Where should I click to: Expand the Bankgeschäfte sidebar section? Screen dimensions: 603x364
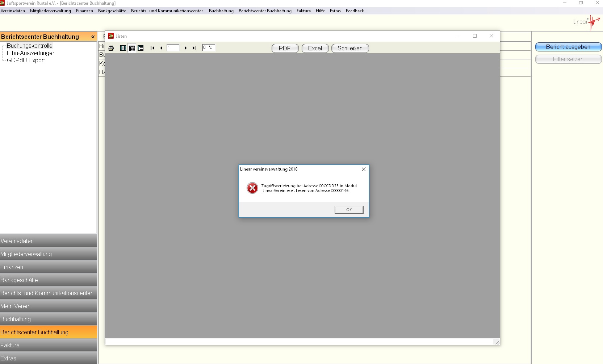tap(49, 280)
